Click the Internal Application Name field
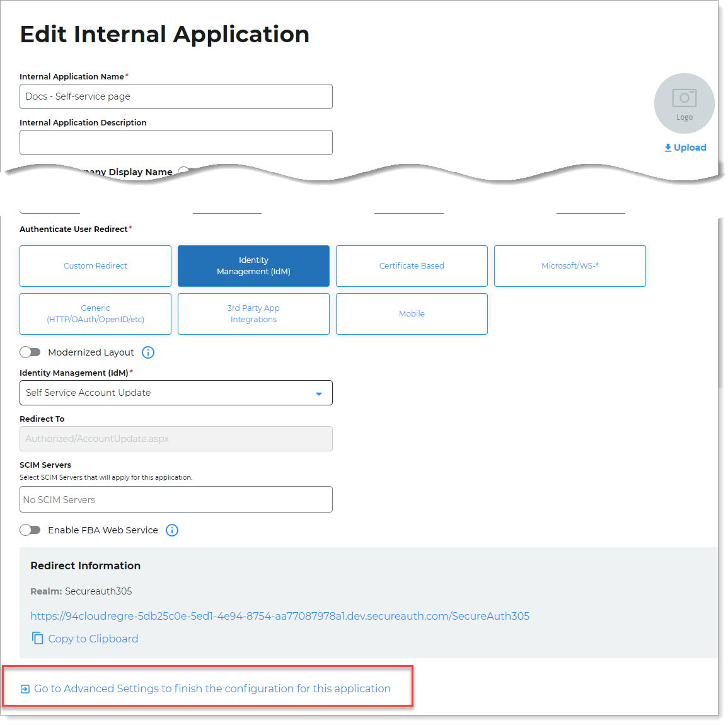Image resolution: width=728 pixels, height=725 pixels. (x=176, y=96)
